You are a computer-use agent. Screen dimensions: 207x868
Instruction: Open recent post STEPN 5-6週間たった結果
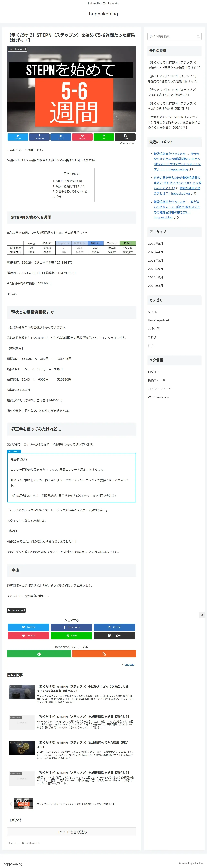[x=174, y=65]
